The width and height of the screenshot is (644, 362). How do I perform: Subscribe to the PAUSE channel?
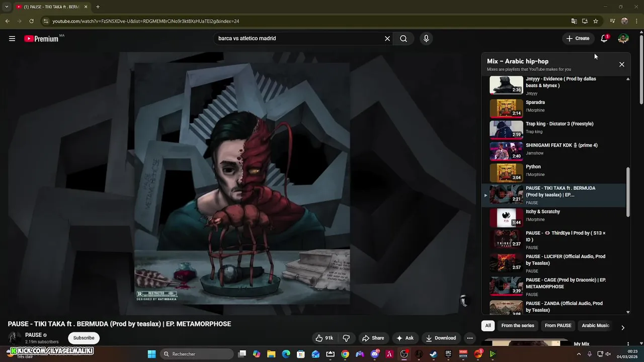84,338
